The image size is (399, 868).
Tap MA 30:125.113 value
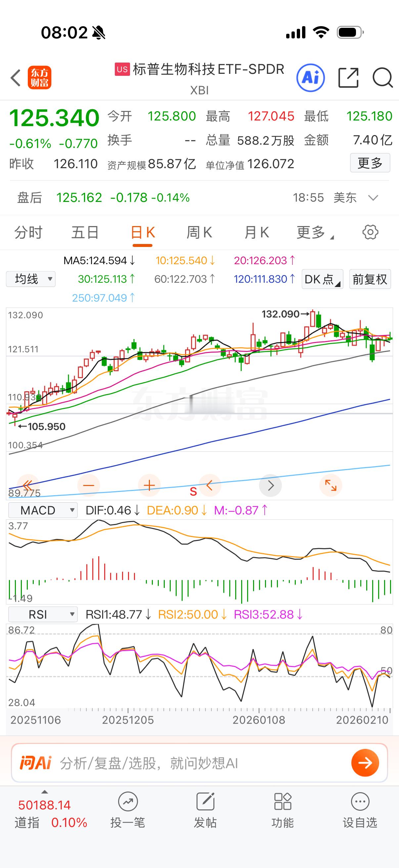tap(107, 279)
